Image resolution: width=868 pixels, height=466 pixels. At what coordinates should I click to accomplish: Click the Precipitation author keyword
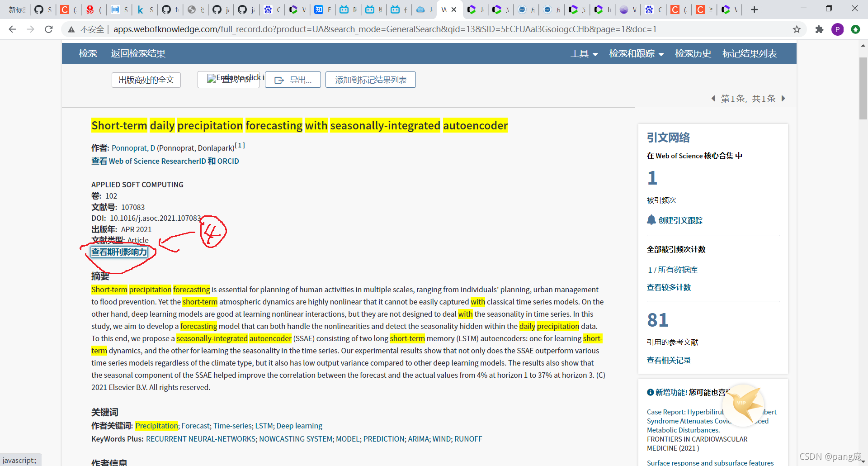tap(156, 426)
